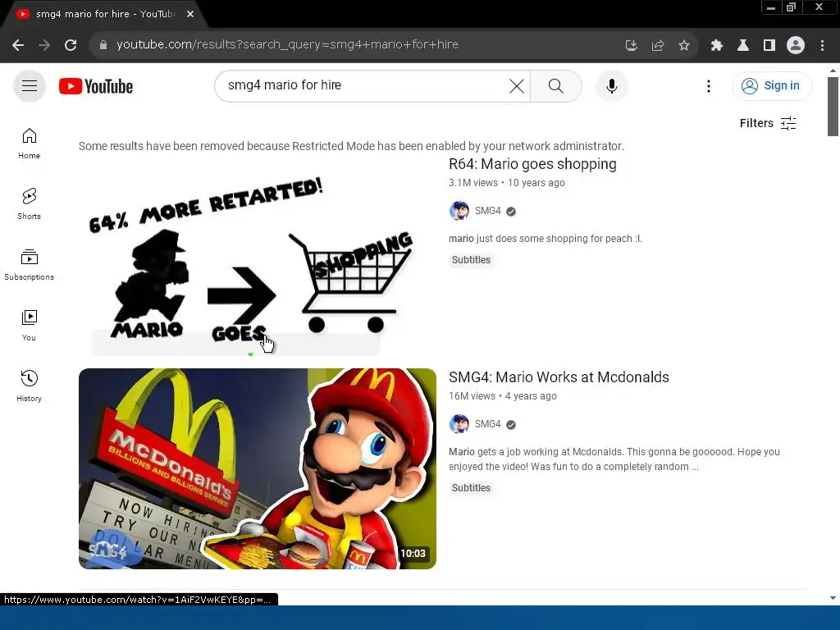Click the Mario McDonalds video thumbnail
The height and width of the screenshot is (630, 840).
pos(257,468)
